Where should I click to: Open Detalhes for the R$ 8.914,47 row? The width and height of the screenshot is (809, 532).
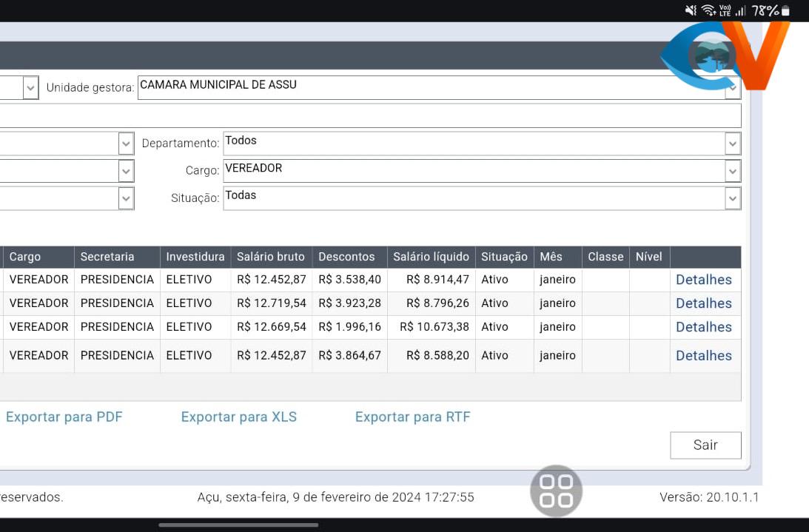click(703, 280)
